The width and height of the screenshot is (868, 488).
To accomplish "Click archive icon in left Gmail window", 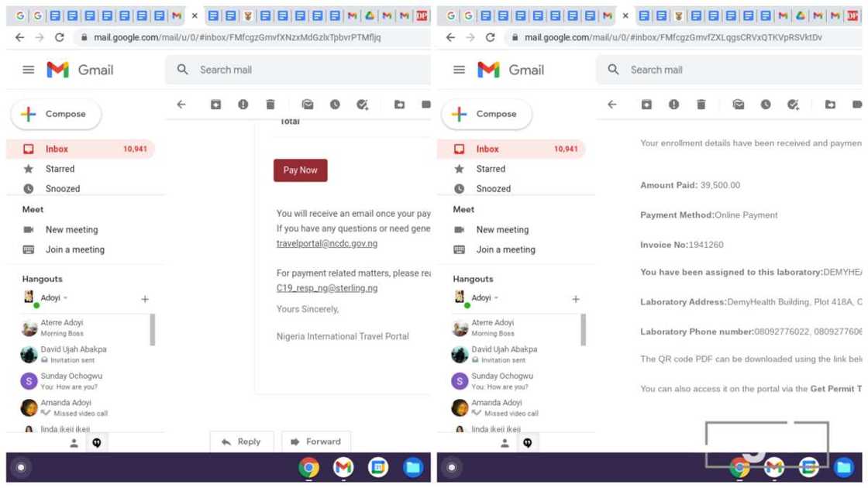I will pyautogui.click(x=216, y=105).
